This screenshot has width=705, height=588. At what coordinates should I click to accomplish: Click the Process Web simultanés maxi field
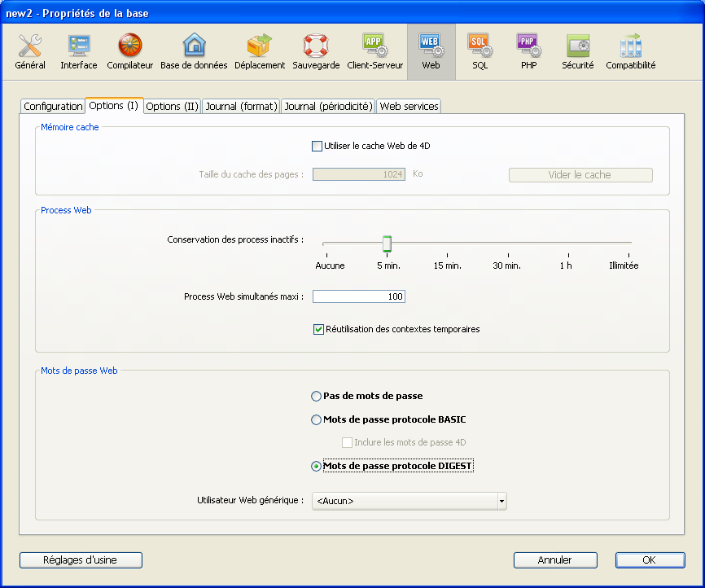click(x=359, y=297)
